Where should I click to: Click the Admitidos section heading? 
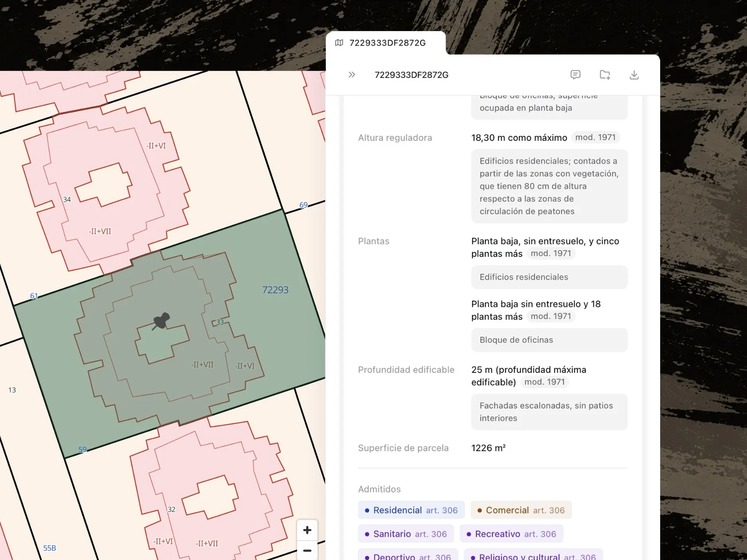(x=379, y=489)
